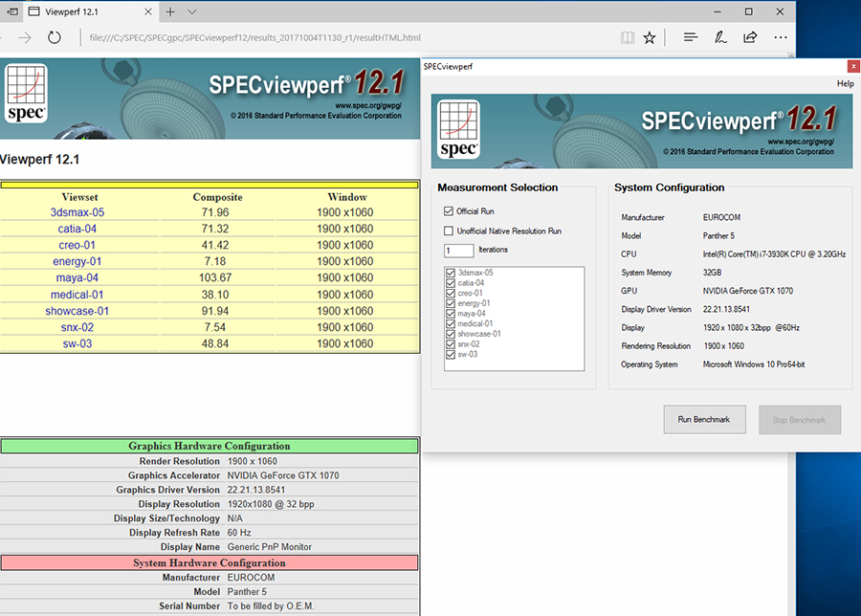The image size is (861, 616).
Task: Enable Unofficial Native Resolution Run checkbox
Action: pos(449,231)
